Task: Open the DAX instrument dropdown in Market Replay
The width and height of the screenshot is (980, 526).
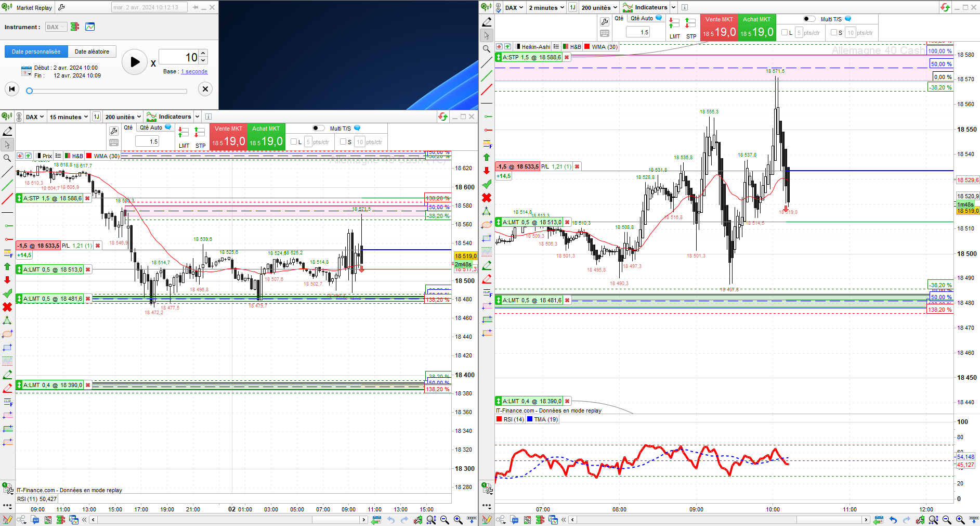Action: click(x=56, y=27)
